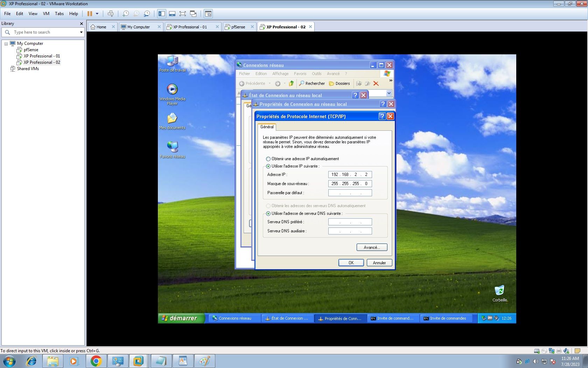Enter full screen mode via toolbar icon
This screenshot has width=588, height=368.
tap(183, 14)
